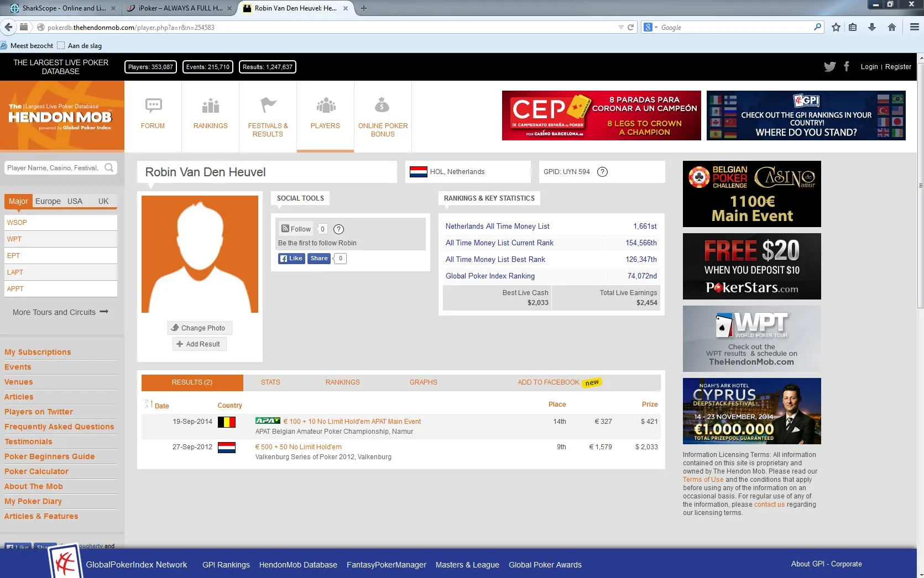The image size is (924, 578).
Task: Open Online Poker Bonus money bag icon
Action: point(382,104)
